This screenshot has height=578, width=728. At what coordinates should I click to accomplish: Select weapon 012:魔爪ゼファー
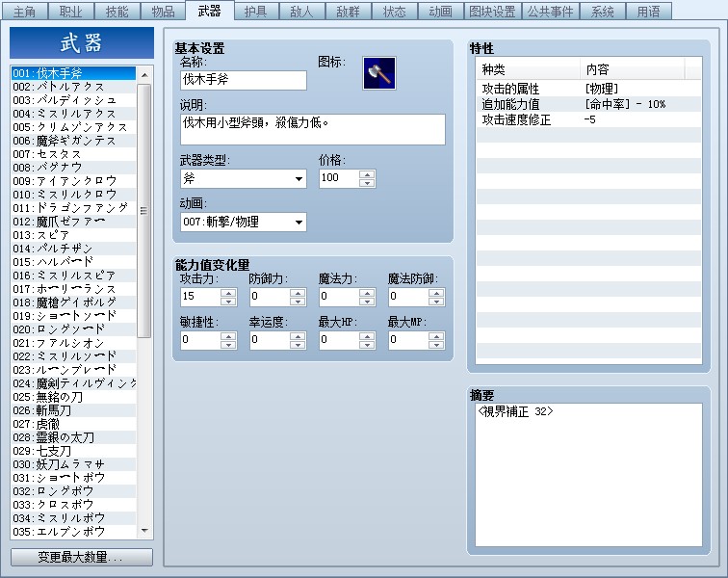73,222
